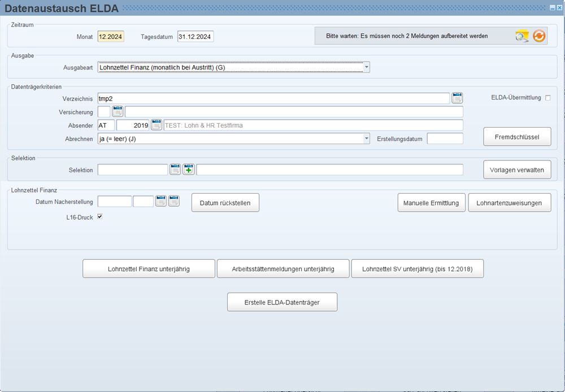Open second Datum Nacherstellung lookup icon
Image resolution: width=565 pixels, height=392 pixels.
[x=173, y=201]
